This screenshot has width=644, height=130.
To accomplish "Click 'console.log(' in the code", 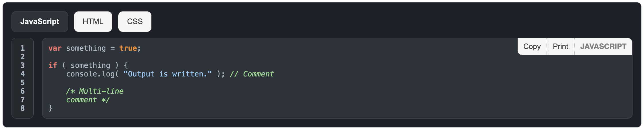I will coord(92,74).
